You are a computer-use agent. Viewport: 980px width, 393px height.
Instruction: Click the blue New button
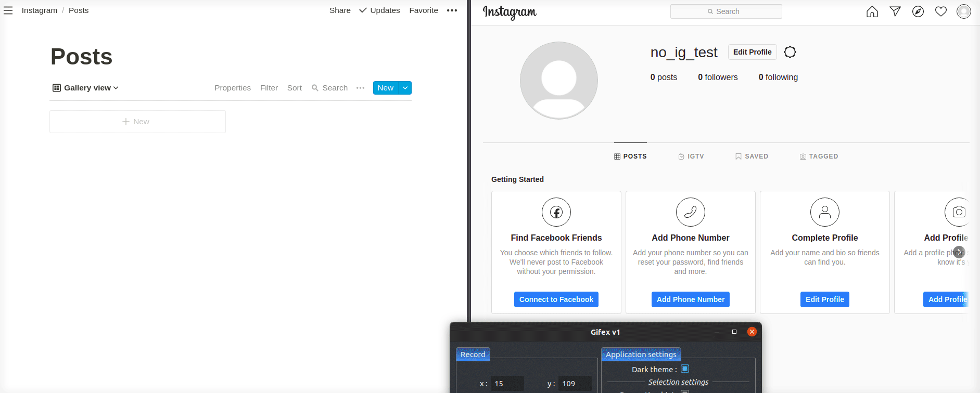tap(386, 88)
